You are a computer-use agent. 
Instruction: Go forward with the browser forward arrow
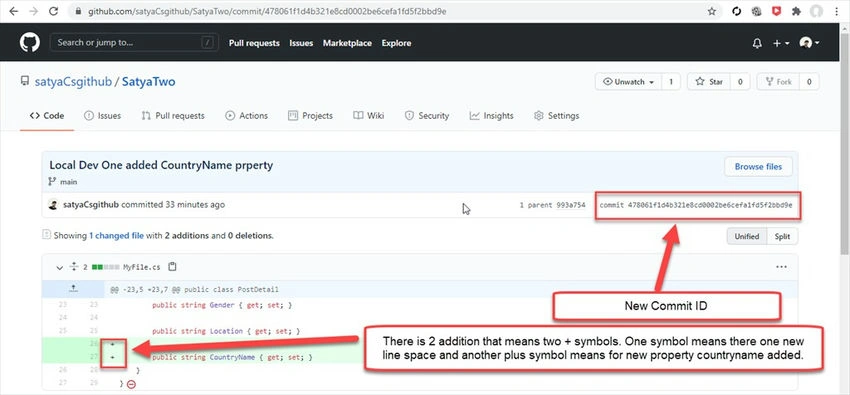coord(34,11)
